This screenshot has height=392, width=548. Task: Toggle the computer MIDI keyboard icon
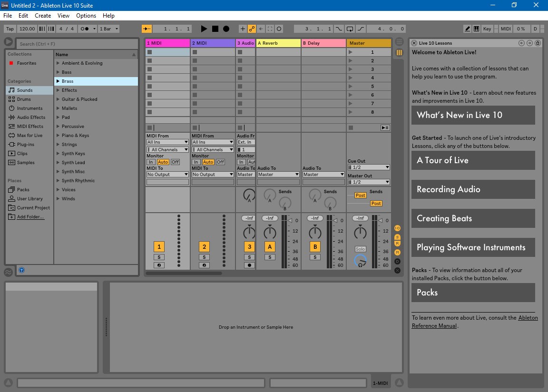(x=476, y=29)
